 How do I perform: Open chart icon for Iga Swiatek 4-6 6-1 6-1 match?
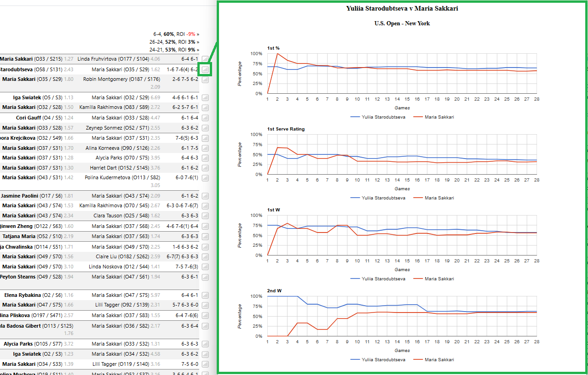(x=205, y=98)
